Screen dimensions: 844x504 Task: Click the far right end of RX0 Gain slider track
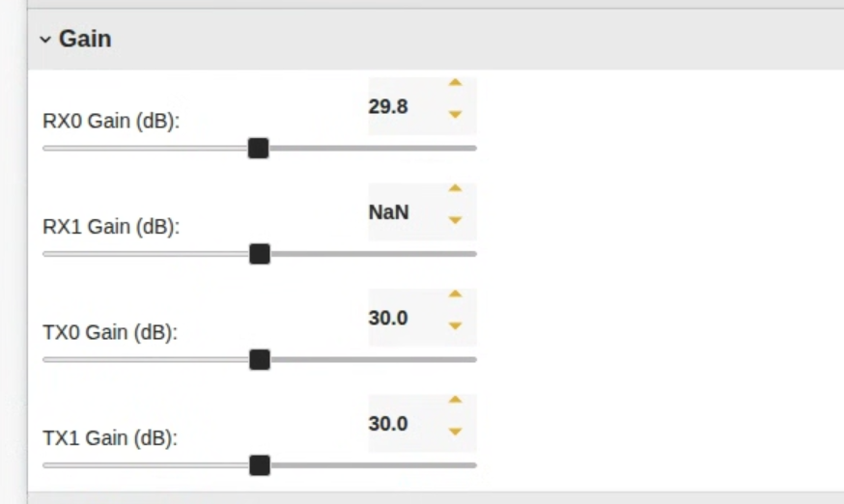point(473,148)
